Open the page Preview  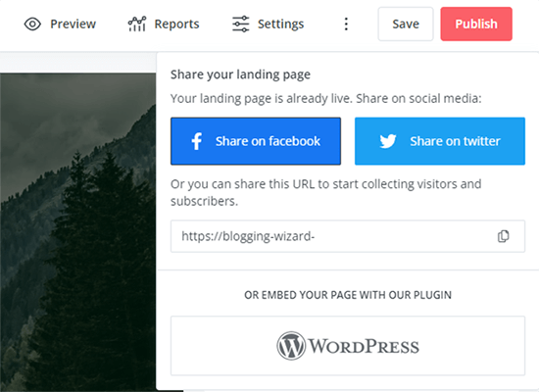point(60,24)
